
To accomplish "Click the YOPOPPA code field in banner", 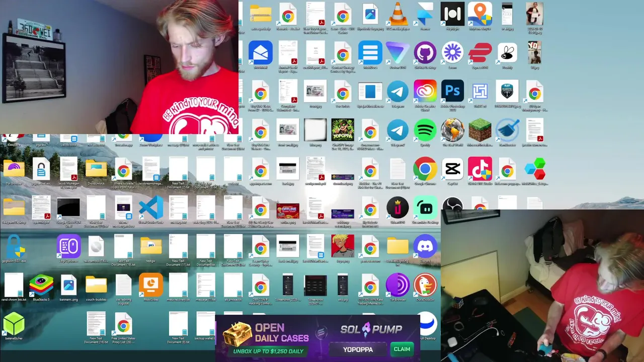I will tap(358, 349).
